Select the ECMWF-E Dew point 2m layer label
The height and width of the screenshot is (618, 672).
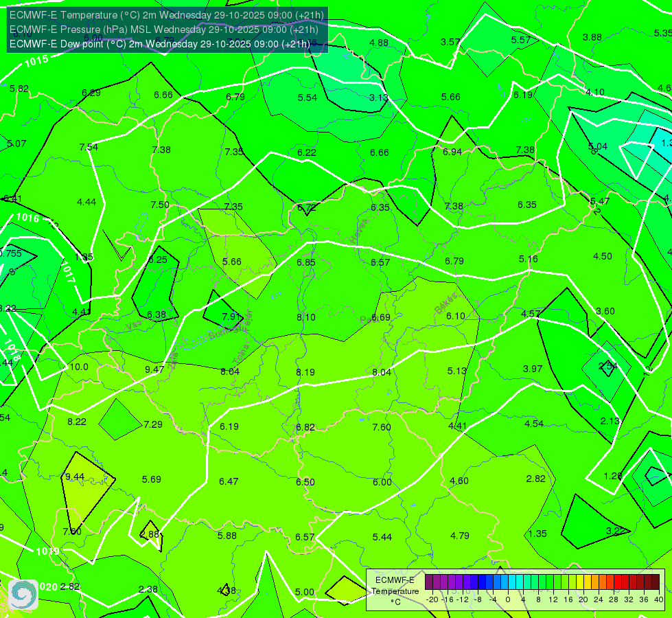159,44
